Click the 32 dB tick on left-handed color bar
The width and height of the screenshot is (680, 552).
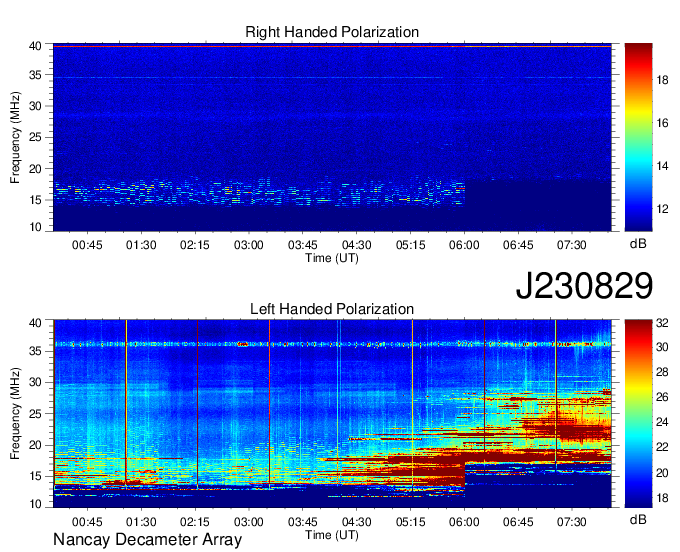point(663,323)
